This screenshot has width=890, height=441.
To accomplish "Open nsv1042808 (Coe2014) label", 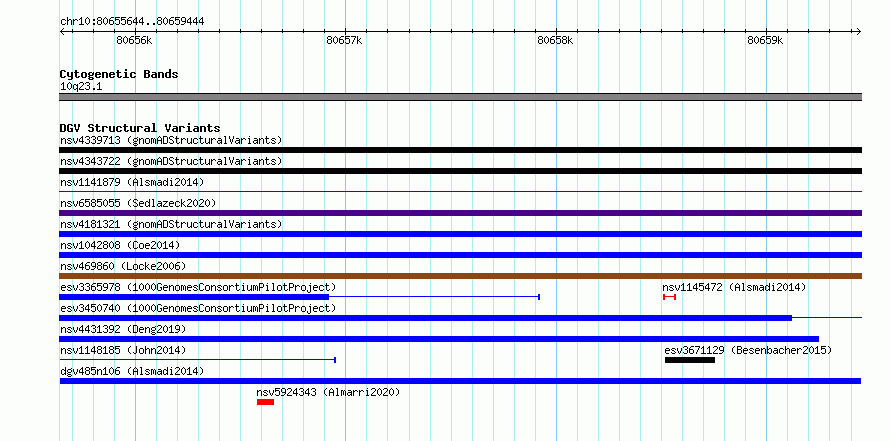I will tap(120, 245).
